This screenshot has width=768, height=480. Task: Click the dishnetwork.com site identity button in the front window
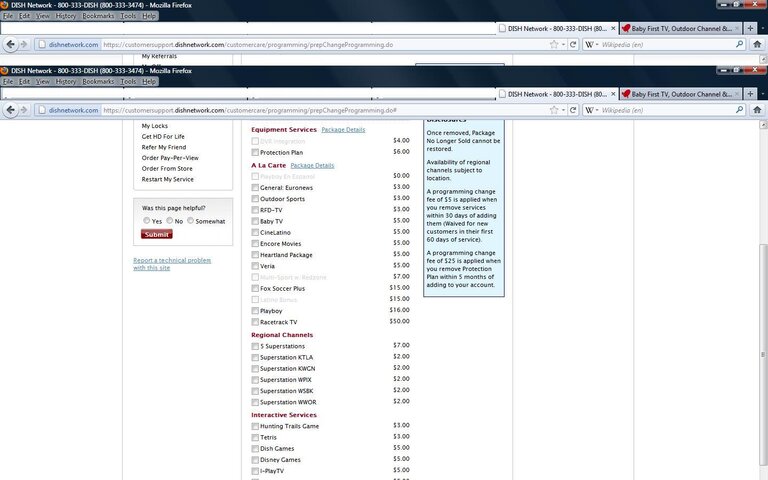coord(68,110)
